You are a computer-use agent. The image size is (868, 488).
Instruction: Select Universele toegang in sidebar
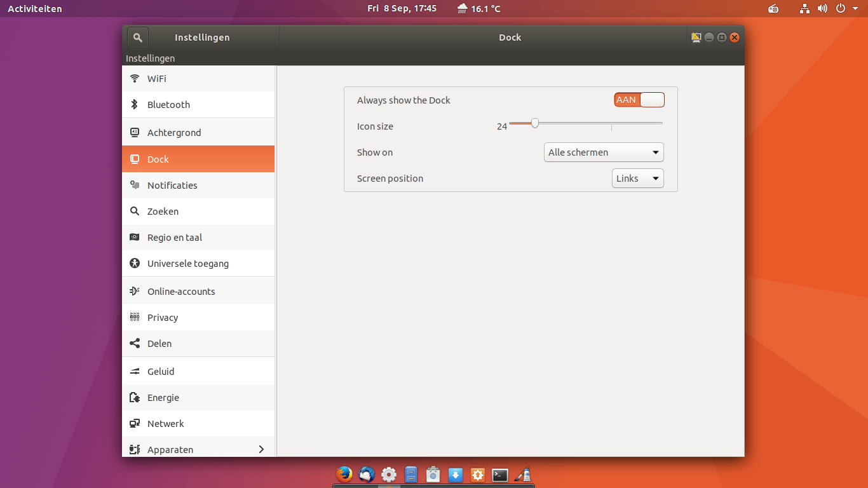pos(198,264)
